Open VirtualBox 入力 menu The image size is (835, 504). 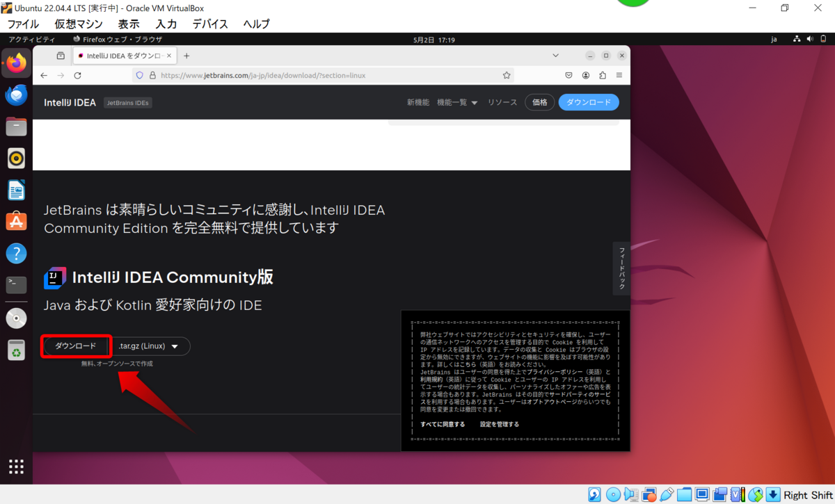pyautogui.click(x=166, y=24)
